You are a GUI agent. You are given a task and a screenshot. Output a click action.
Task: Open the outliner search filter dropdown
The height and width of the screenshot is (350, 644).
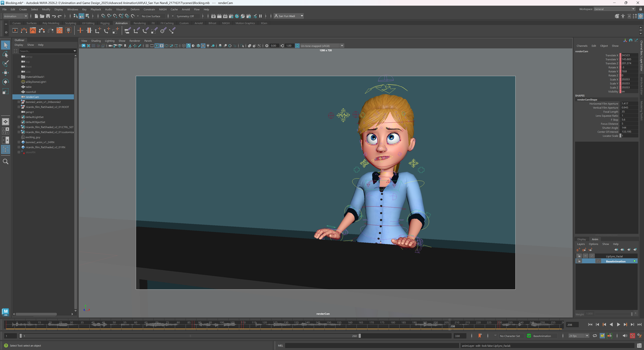coord(75,51)
